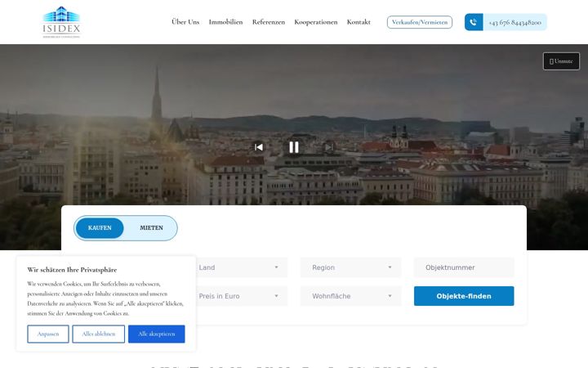Open the Über Uns menu
Screen dimensions: 588x368
tap(185, 22)
